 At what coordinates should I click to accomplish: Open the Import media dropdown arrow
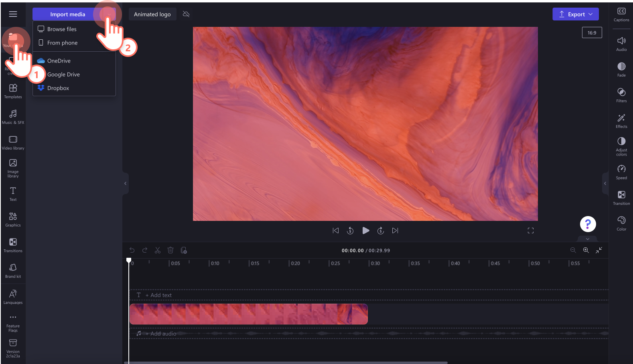(109, 14)
